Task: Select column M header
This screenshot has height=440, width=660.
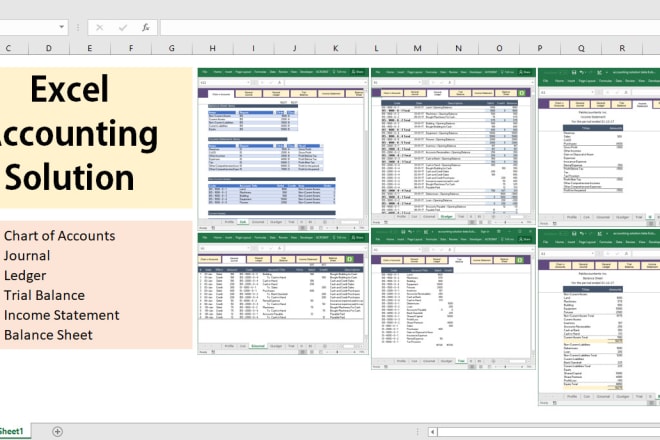Action: (x=417, y=48)
